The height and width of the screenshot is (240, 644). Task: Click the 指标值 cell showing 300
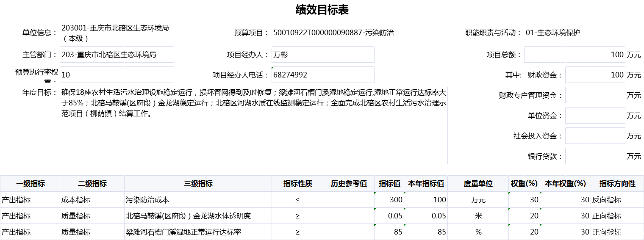[x=389, y=200]
